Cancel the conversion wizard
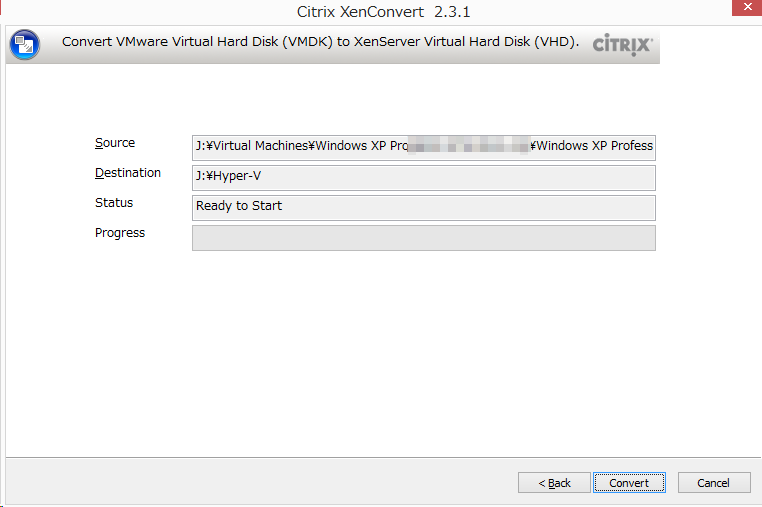 713,483
